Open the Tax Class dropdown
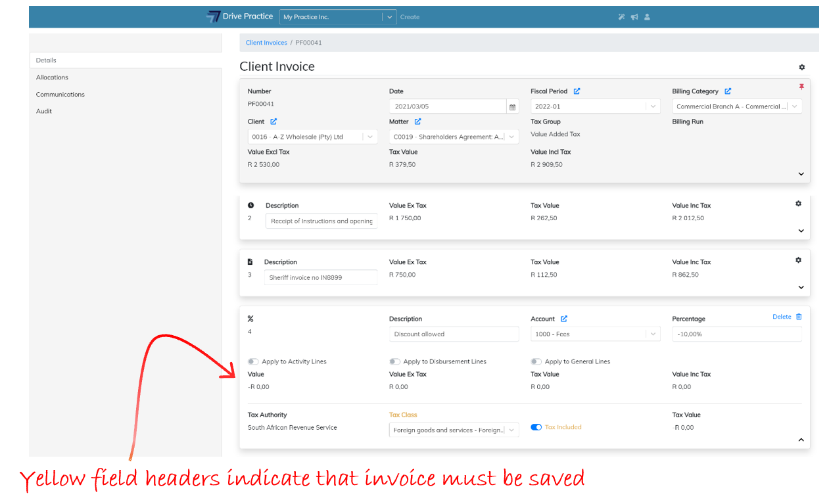 pyautogui.click(x=454, y=430)
